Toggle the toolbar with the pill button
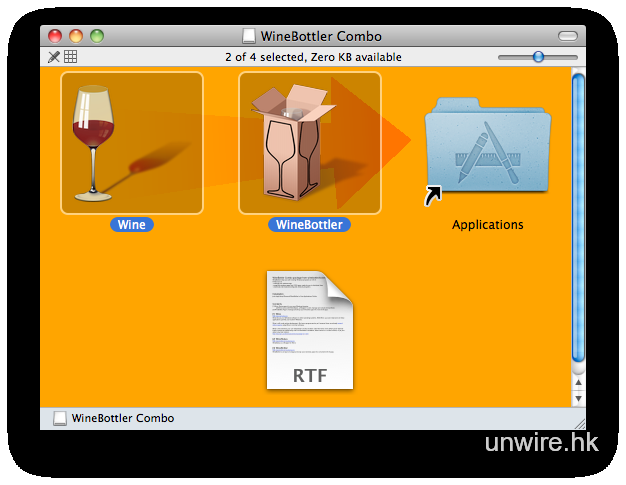The image size is (626, 485). click(567, 36)
